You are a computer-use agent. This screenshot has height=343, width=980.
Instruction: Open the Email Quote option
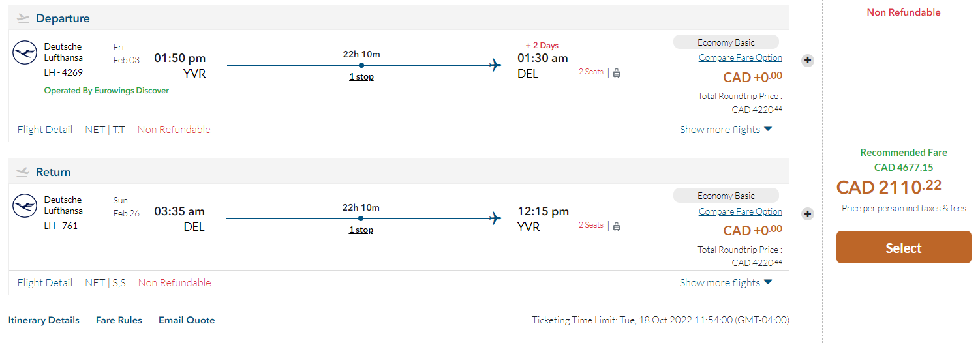(x=187, y=320)
